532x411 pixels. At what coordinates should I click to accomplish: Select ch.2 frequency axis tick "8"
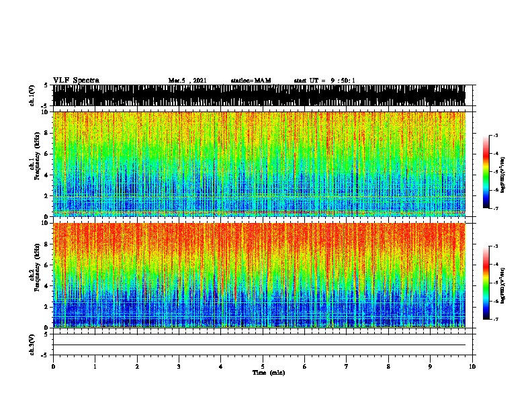[x=47, y=244]
